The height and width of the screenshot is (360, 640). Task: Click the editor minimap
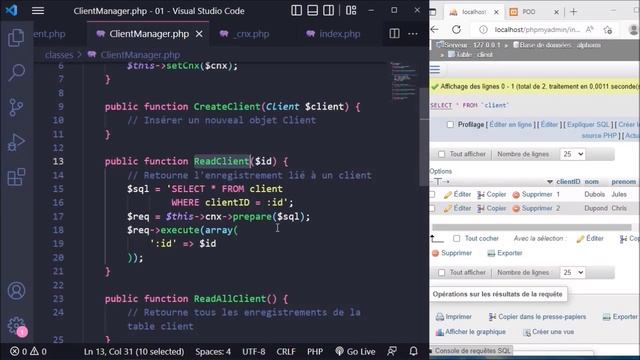(403, 81)
